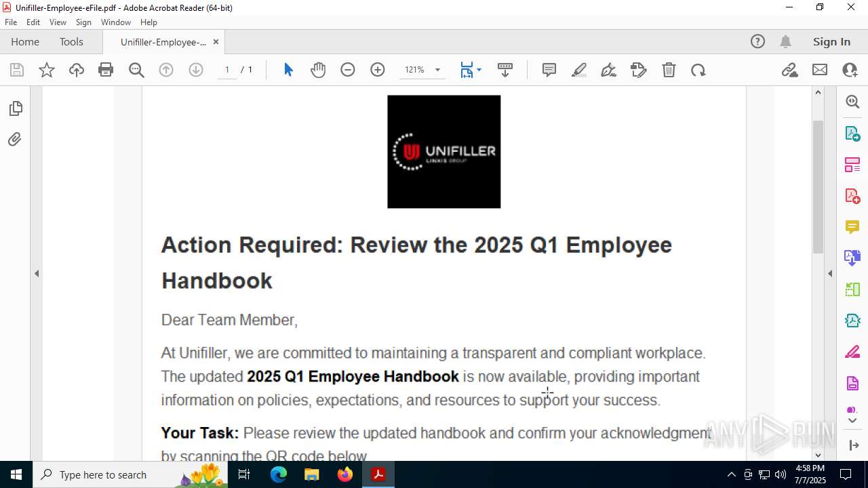Open Fill & Sign tool in right pane

(852, 352)
